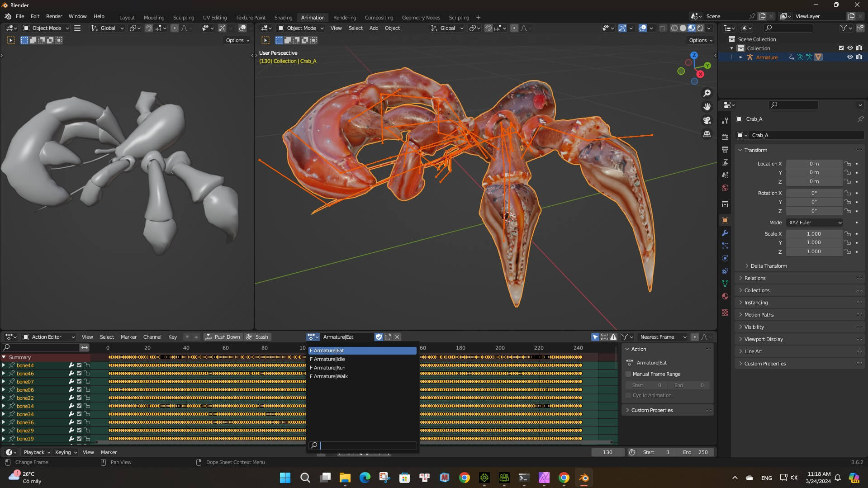Expand the Motion Paths panel

759,315
